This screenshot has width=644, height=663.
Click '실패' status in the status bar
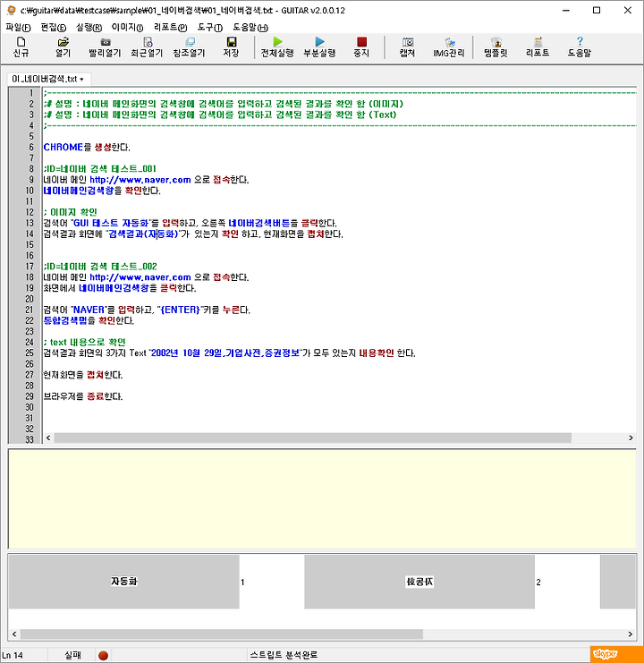pyautogui.click(x=72, y=655)
